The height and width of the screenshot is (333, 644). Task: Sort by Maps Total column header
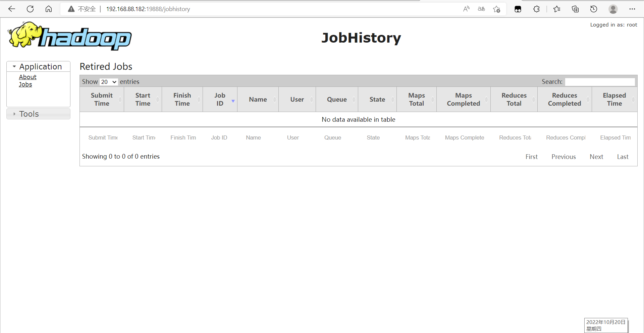pos(417,99)
